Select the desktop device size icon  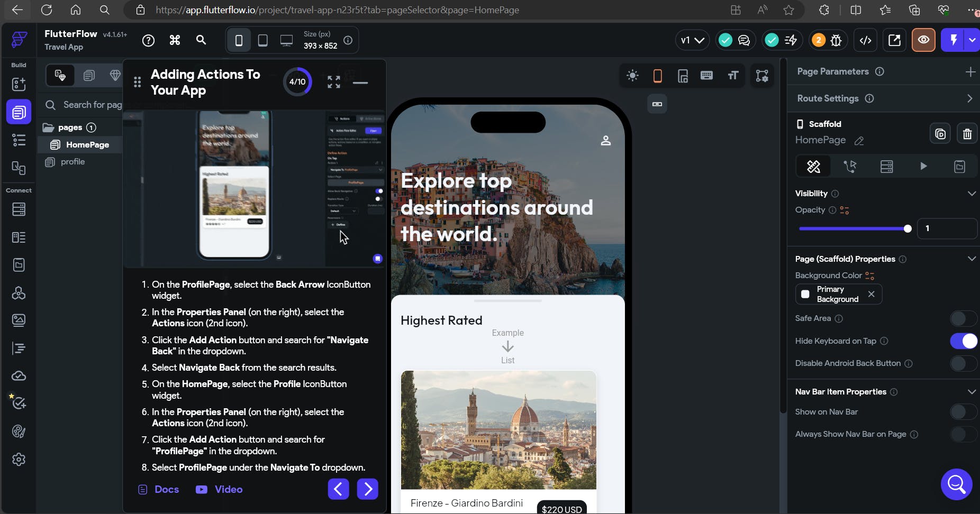coord(286,40)
